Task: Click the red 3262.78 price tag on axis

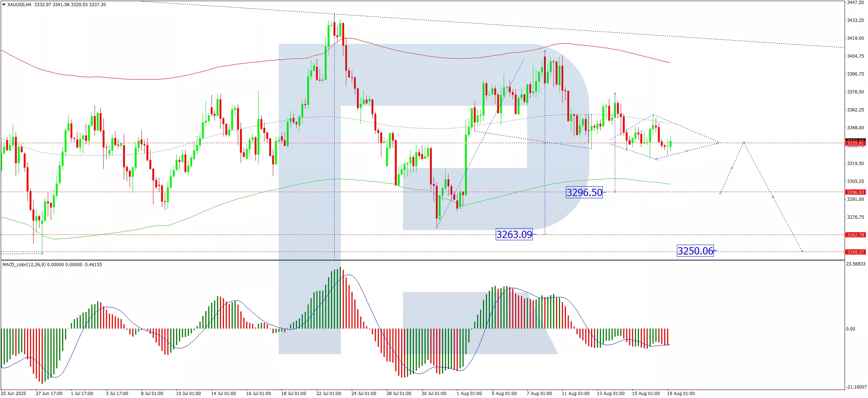Action: tap(855, 235)
